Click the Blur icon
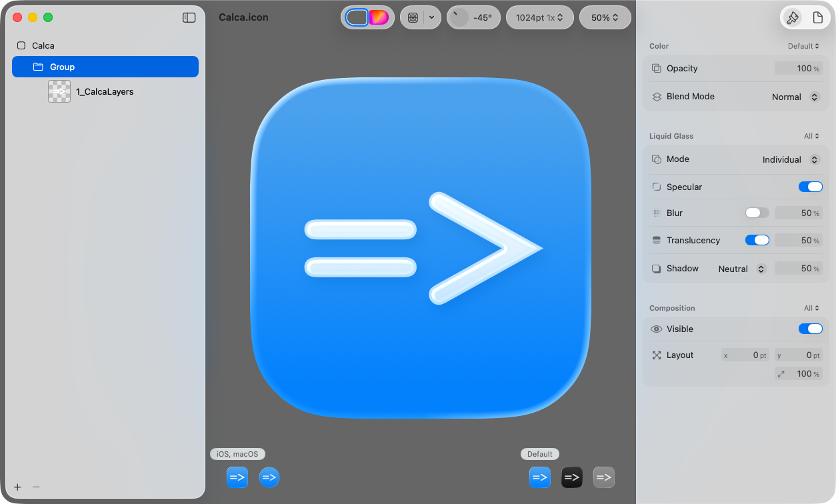The width and height of the screenshot is (836, 504). [657, 213]
